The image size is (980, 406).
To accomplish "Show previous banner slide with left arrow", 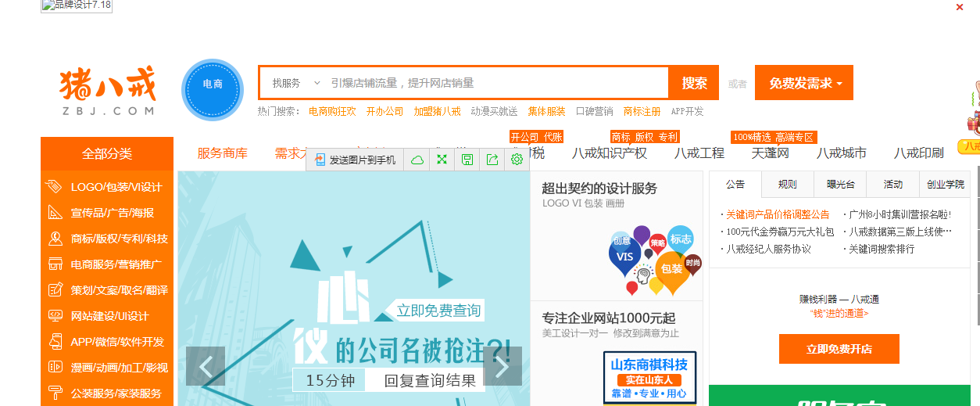I will 206,366.
